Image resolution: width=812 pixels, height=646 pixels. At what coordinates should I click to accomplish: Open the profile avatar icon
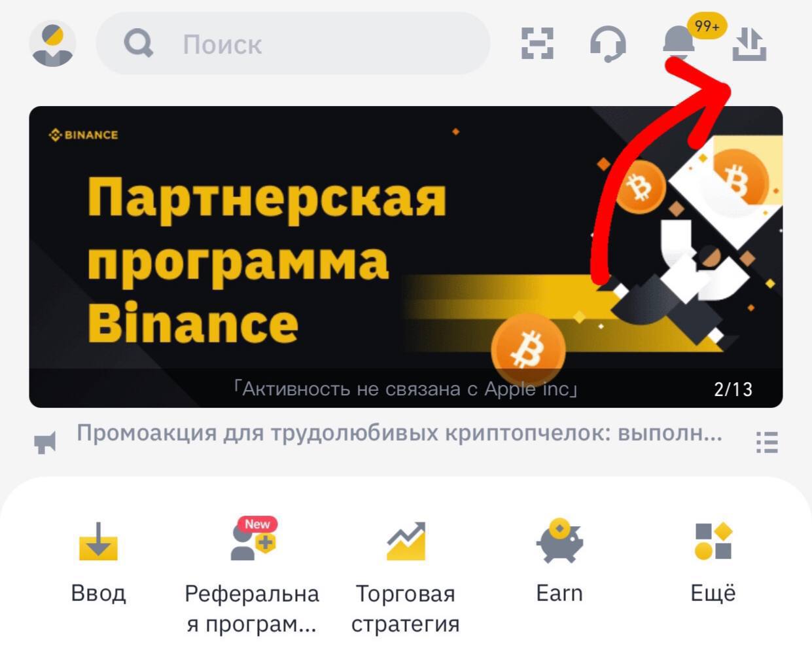[x=52, y=44]
